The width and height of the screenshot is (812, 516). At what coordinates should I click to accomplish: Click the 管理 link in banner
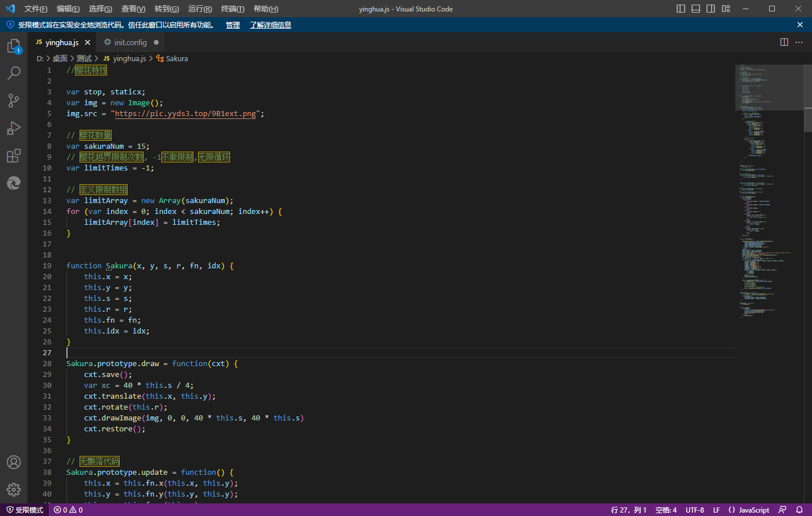(x=233, y=25)
